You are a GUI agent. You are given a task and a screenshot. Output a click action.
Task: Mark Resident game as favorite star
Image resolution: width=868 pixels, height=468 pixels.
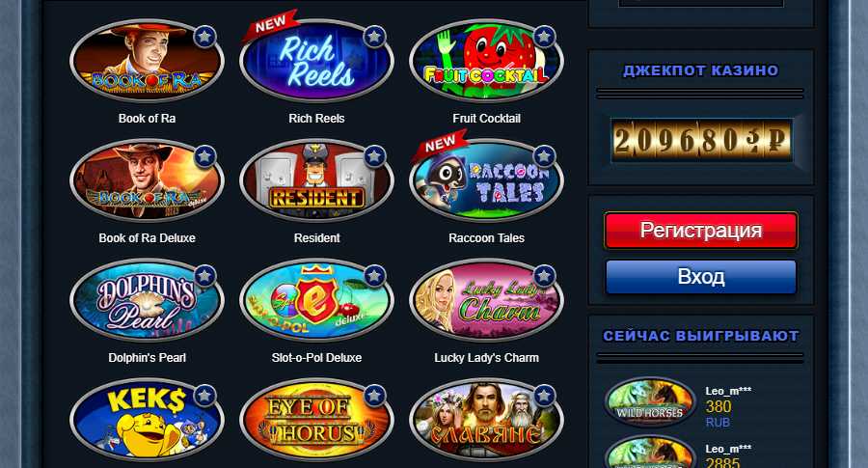(x=375, y=156)
